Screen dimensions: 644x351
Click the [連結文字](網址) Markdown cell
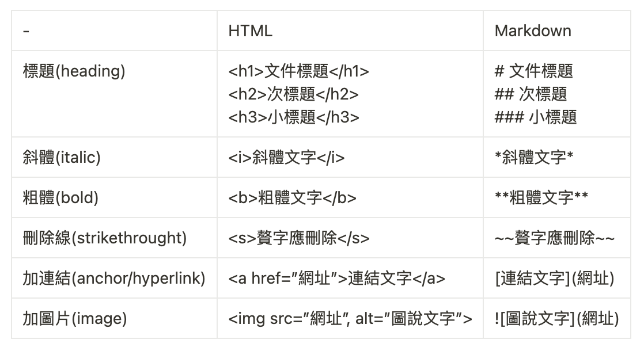click(x=554, y=278)
